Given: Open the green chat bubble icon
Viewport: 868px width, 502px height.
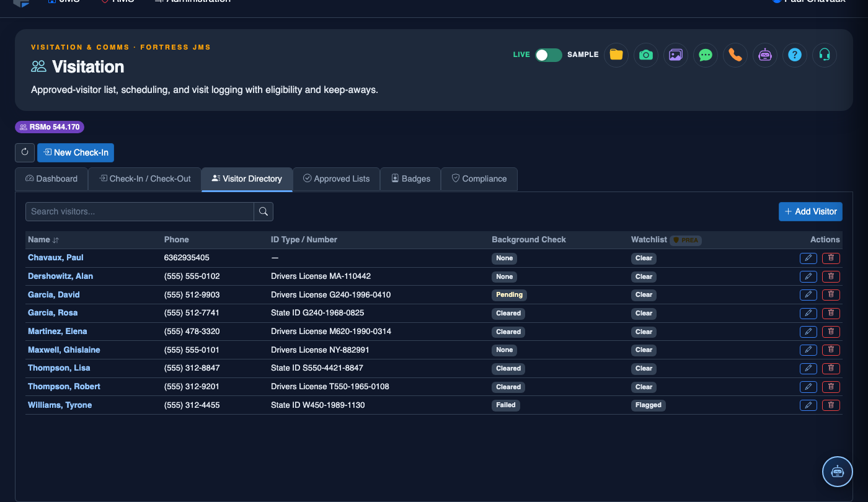Looking at the screenshot, I should pyautogui.click(x=706, y=55).
